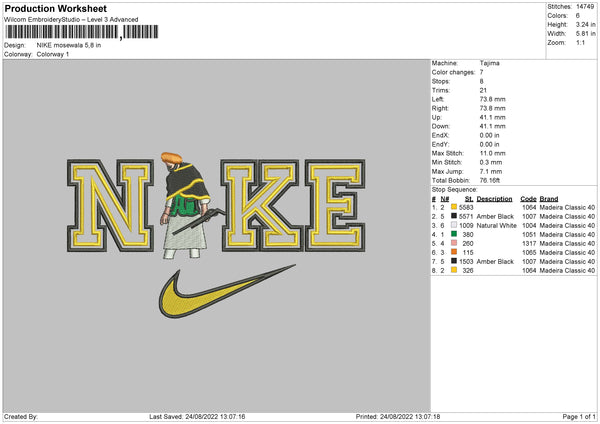600x424 pixels.
Task: Click the EndX value 0.00 in
Action: (489, 135)
